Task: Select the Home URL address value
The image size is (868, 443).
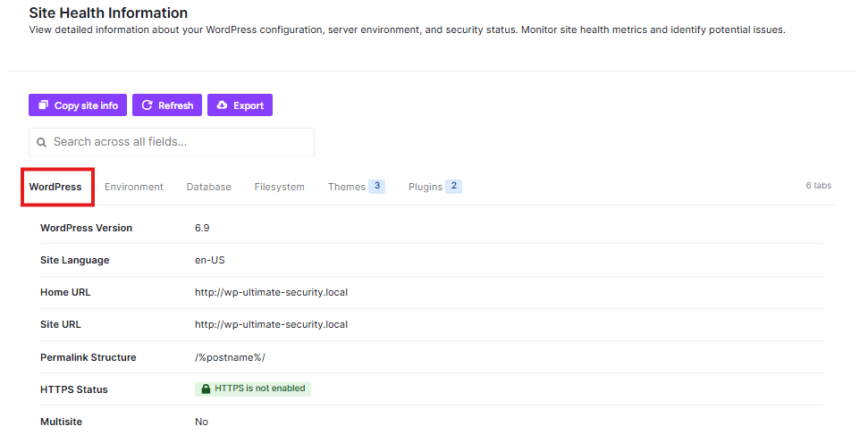Action: pyautogui.click(x=271, y=292)
